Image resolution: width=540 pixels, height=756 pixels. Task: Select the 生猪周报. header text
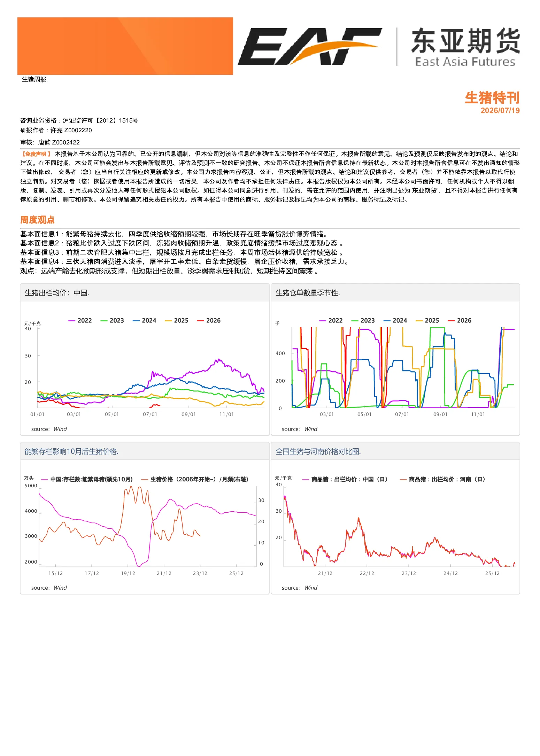pyautogui.click(x=35, y=80)
